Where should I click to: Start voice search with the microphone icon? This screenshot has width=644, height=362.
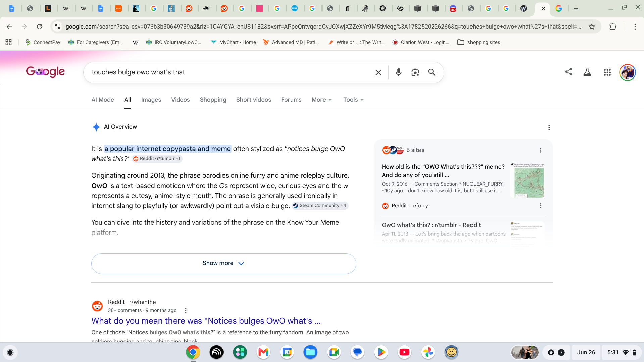coord(398,72)
